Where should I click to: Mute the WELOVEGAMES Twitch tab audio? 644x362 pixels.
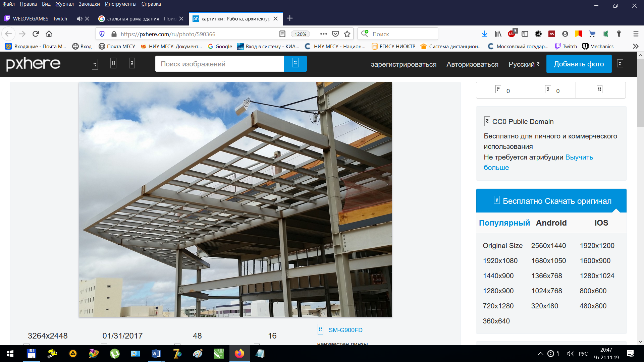[79, 19]
